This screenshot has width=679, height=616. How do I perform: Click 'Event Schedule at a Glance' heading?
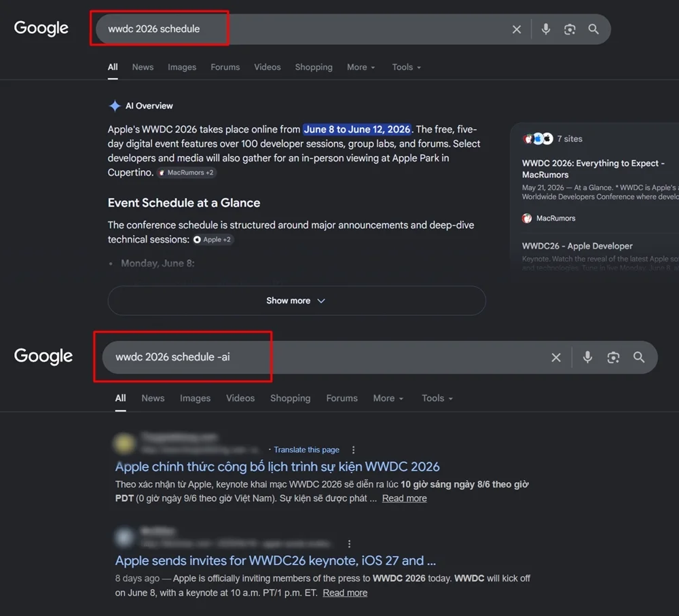point(184,203)
